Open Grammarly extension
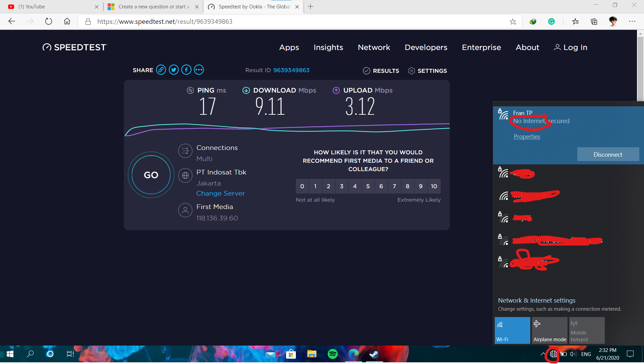Image resolution: width=644 pixels, height=364 pixels. point(551,22)
